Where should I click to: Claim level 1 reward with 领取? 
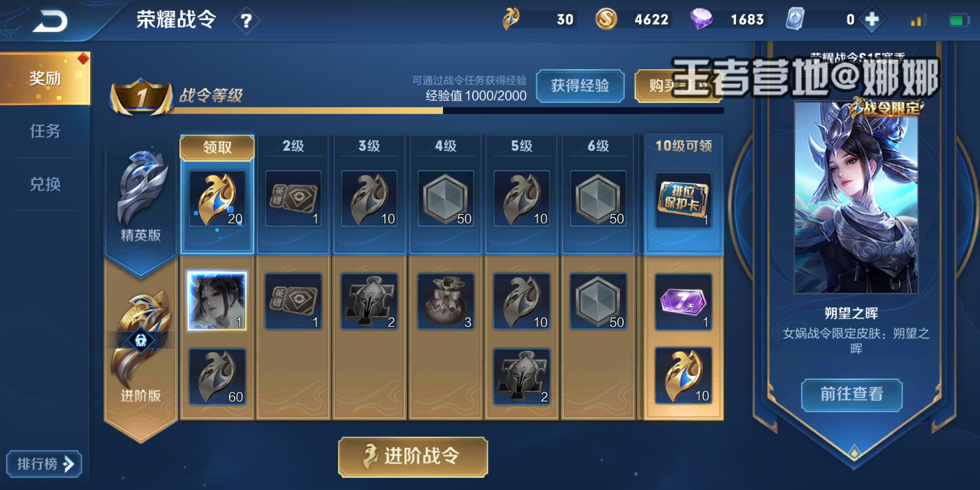pos(217,147)
